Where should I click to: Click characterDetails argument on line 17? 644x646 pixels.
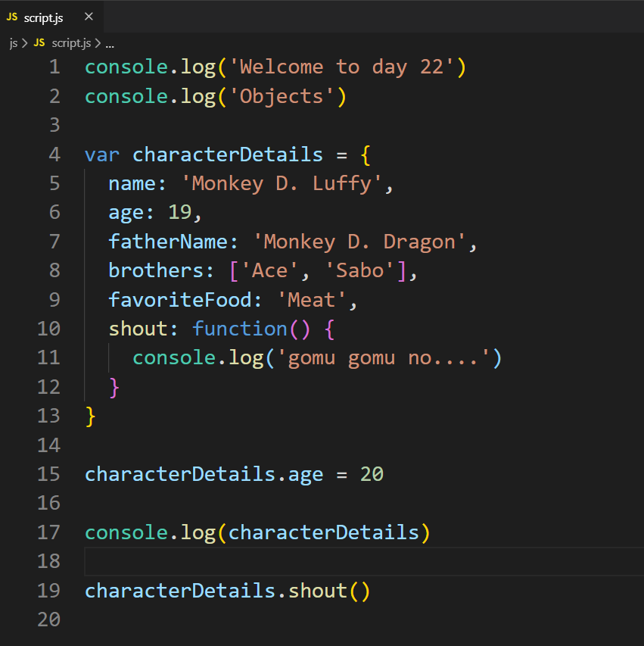coord(323,532)
